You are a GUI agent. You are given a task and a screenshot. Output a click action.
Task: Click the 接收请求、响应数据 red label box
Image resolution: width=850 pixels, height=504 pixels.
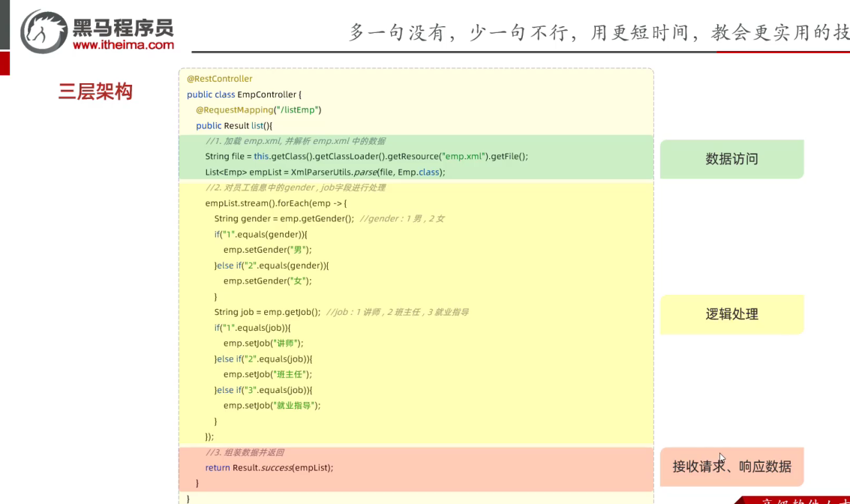pyautogui.click(x=731, y=466)
